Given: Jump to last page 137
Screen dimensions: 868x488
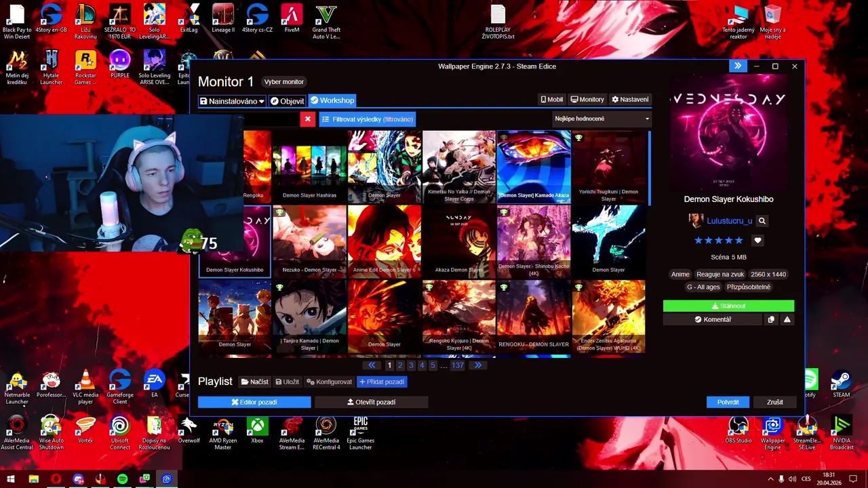Looking at the screenshot, I should point(458,365).
